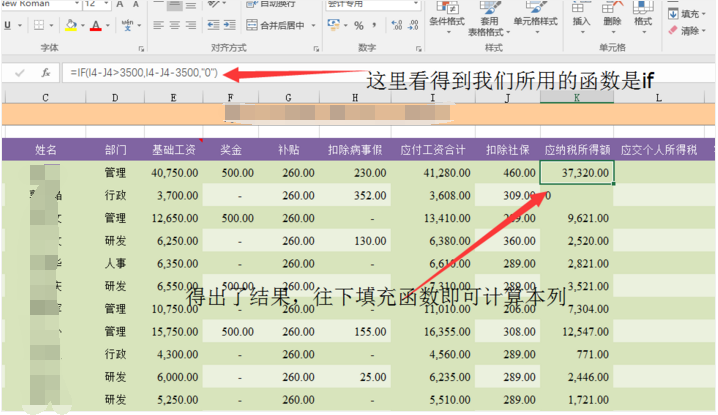
Task: Click into the formula bar IF formula
Action: (x=144, y=73)
